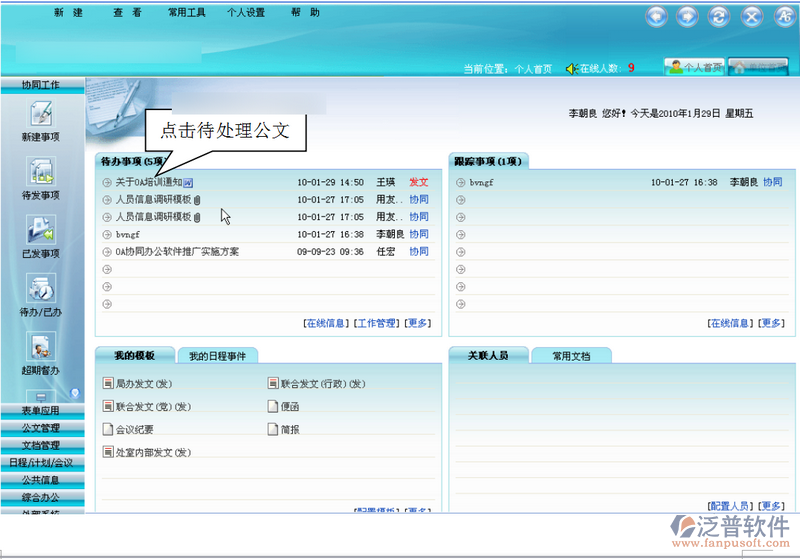The height and width of the screenshot is (559, 800).
Task: Click the 个人首页 button
Action: coord(695,67)
